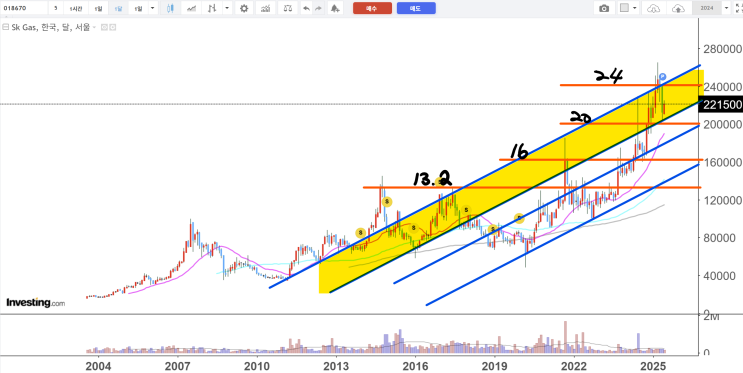Click the 2M volume axis label

coord(711,317)
